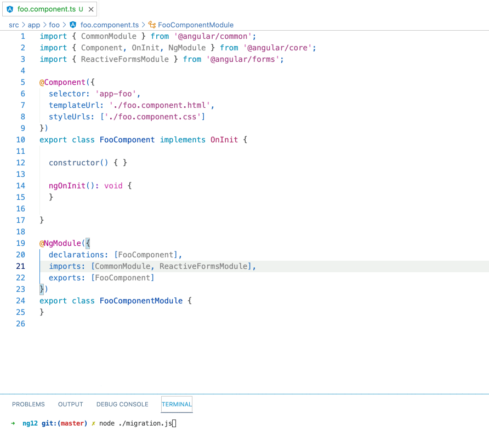The height and width of the screenshot is (448, 489).
Task: Switch to the DEBUG CONSOLE panel tab
Action: (122, 404)
